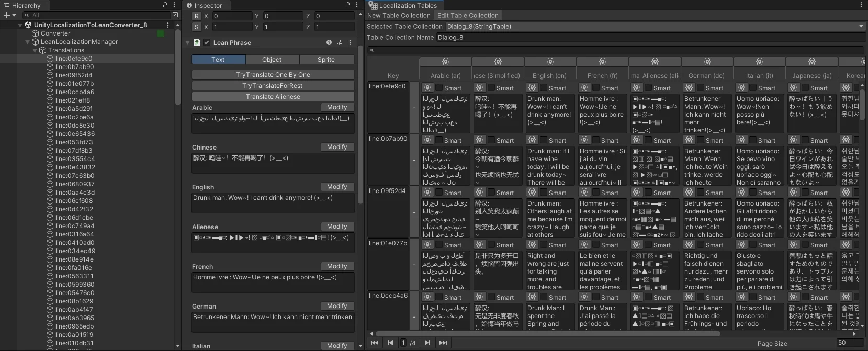The image size is (868, 351).
Task: Click the French (fr) column locale icon
Action: point(603,62)
